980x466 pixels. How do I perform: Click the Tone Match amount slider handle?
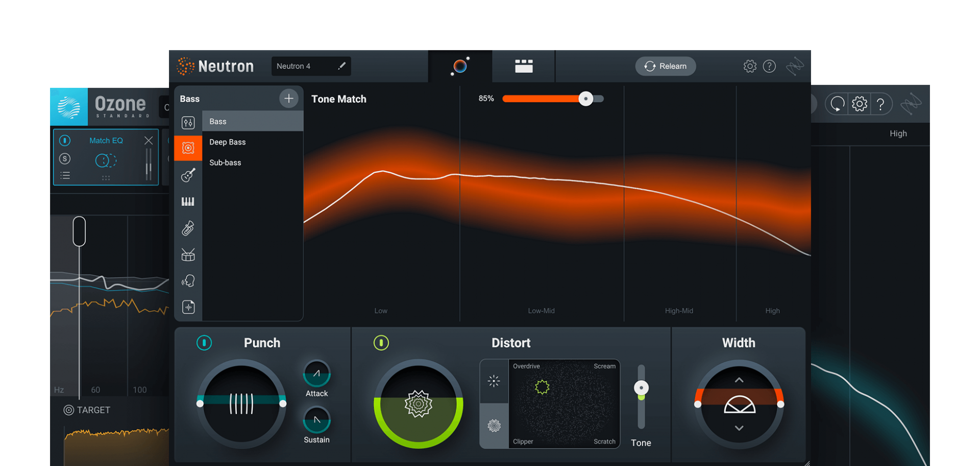[585, 99]
